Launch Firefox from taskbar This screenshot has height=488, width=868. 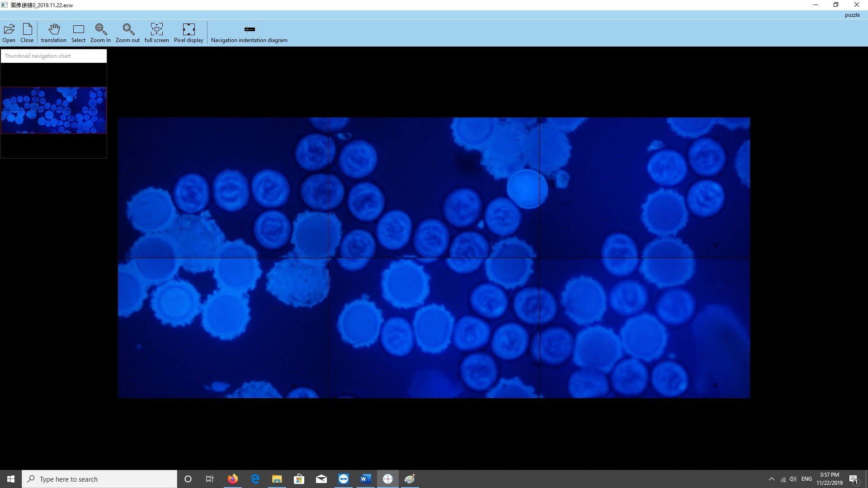click(233, 479)
